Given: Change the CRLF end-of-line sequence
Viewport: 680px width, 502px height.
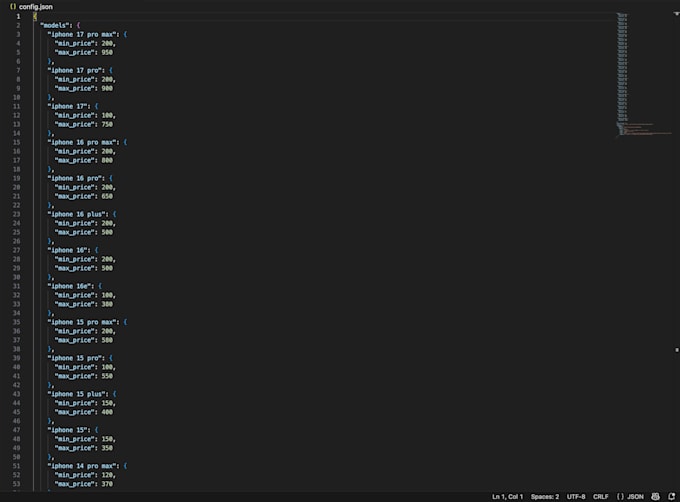Looking at the screenshot, I should click(601, 497).
